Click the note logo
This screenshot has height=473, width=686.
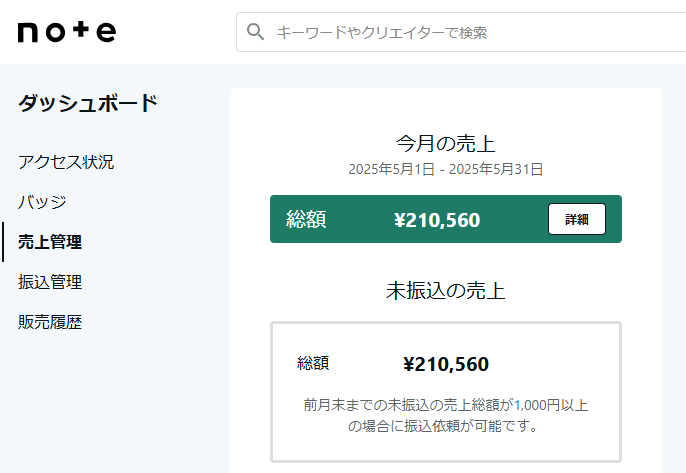click(67, 32)
